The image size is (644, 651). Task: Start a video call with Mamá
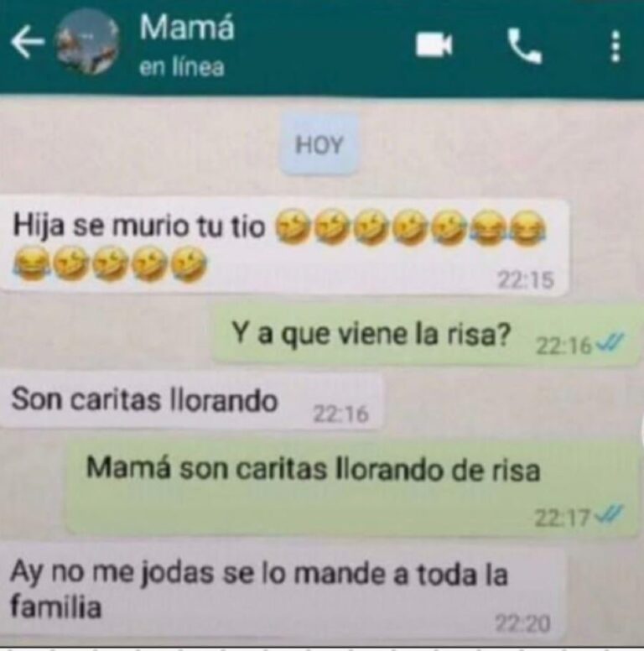434,44
